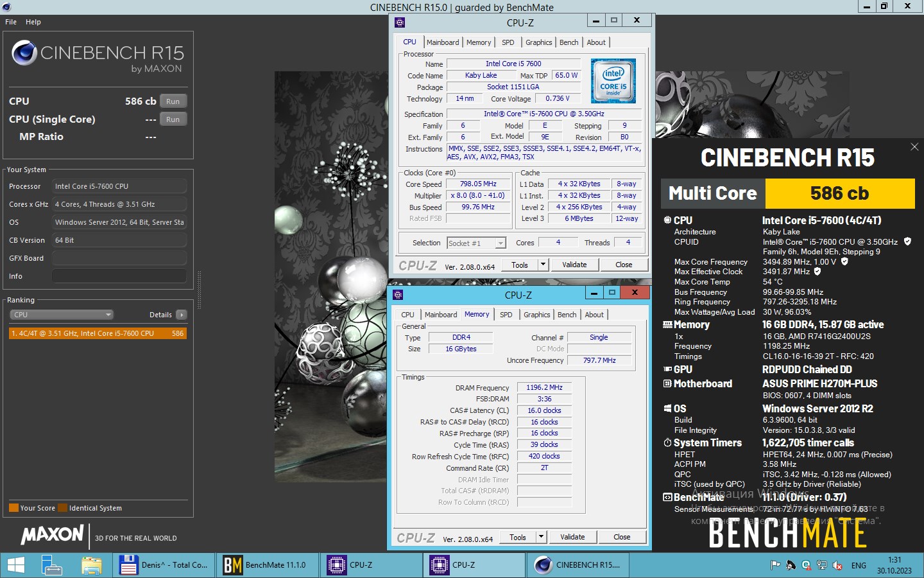Click the Motherboard icon in BenchMate panel
Screen dimensions: 924x578
click(667, 384)
